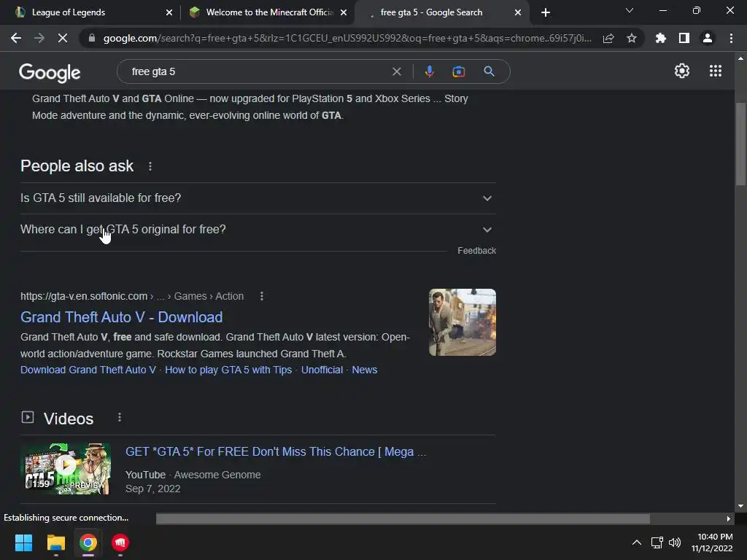Click the forward navigation arrow
Screen dimensions: 747x560
(39, 38)
